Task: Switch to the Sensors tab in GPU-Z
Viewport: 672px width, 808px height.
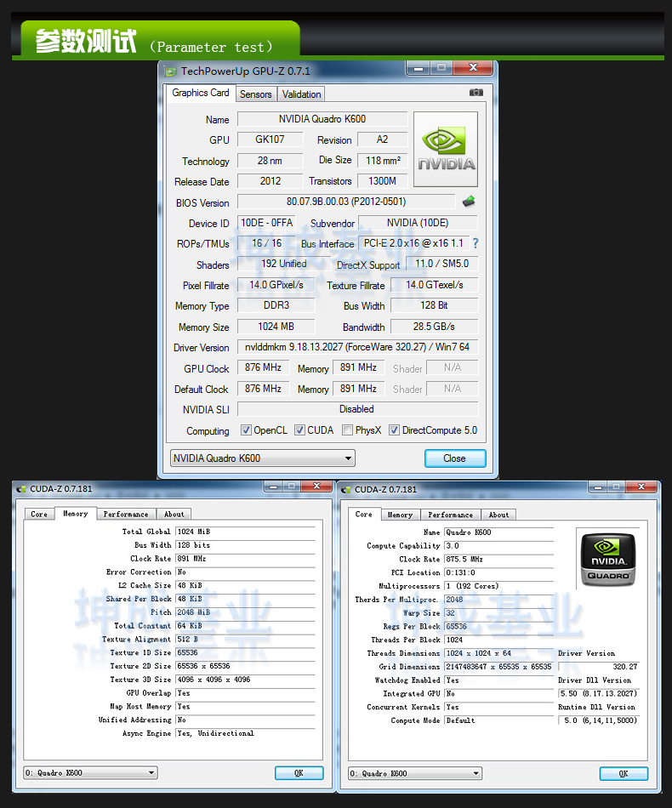Action: coord(255,94)
